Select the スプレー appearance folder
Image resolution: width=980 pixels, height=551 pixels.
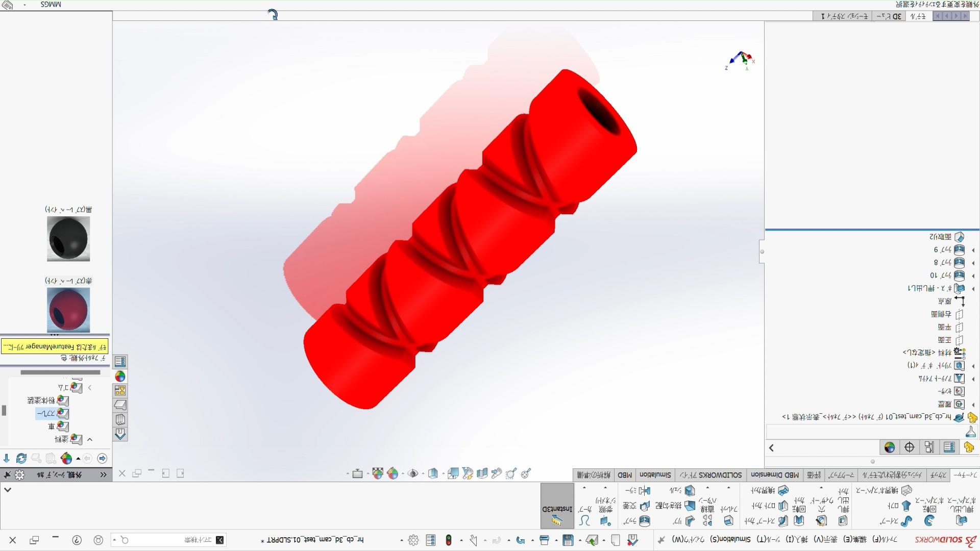[x=52, y=413]
